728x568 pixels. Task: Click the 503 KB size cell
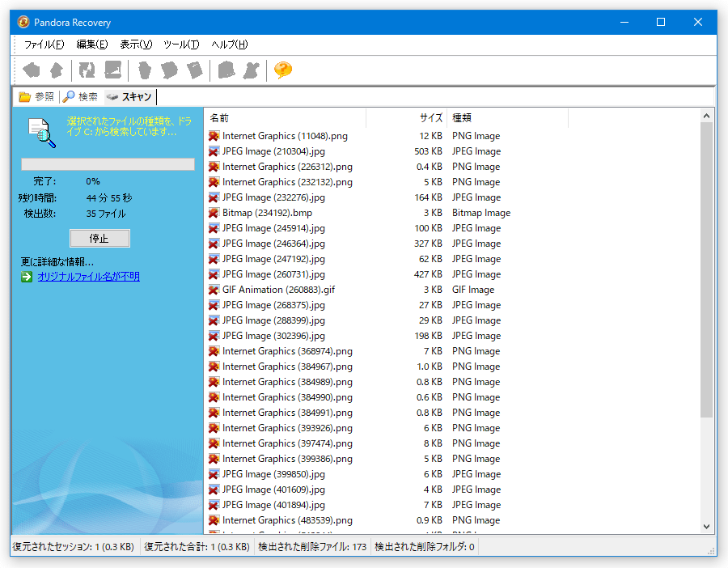pyautogui.click(x=428, y=151)
